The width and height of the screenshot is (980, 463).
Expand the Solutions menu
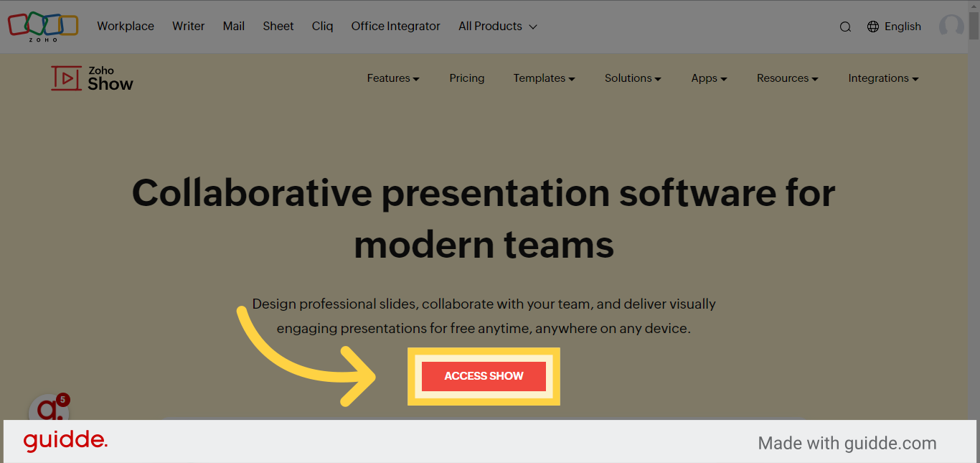(633, 78)
